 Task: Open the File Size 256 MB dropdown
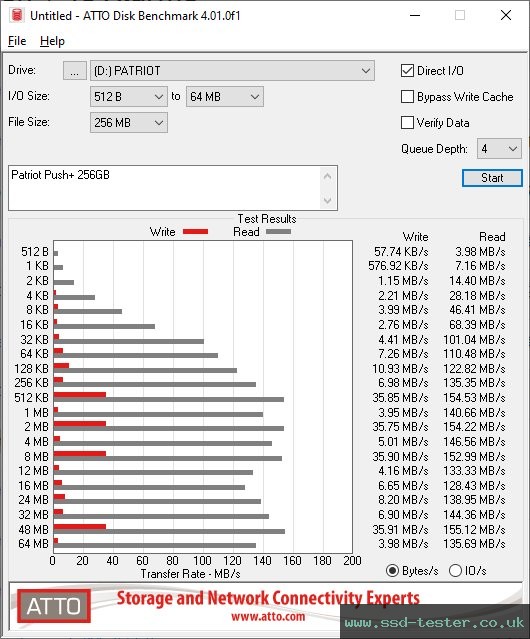128,123
